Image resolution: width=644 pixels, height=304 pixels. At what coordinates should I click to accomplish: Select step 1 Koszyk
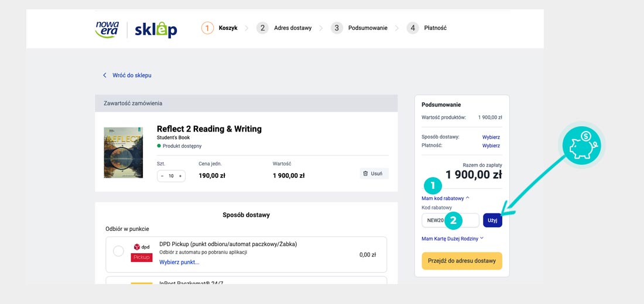tap(220, 28)
